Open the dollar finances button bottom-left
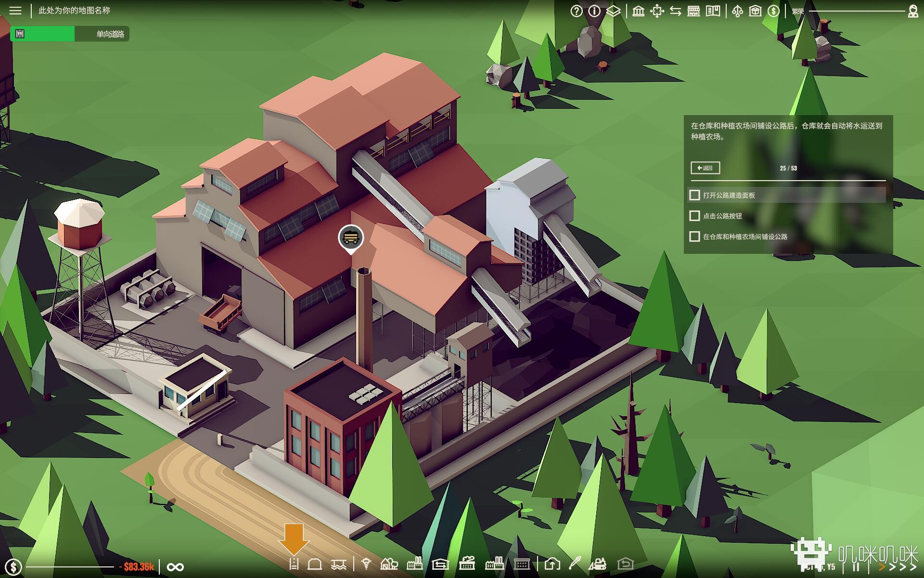 click(x=13, y=567)
